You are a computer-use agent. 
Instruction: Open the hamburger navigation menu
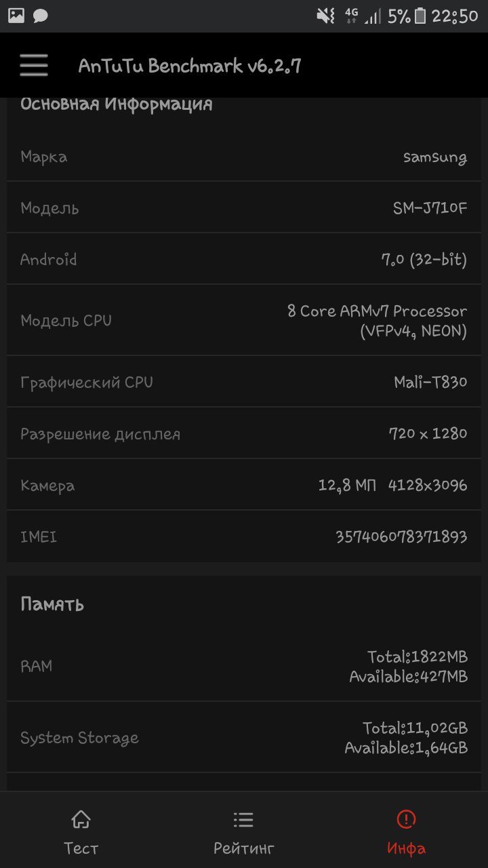pyautogui.click(x=34, y=66)
